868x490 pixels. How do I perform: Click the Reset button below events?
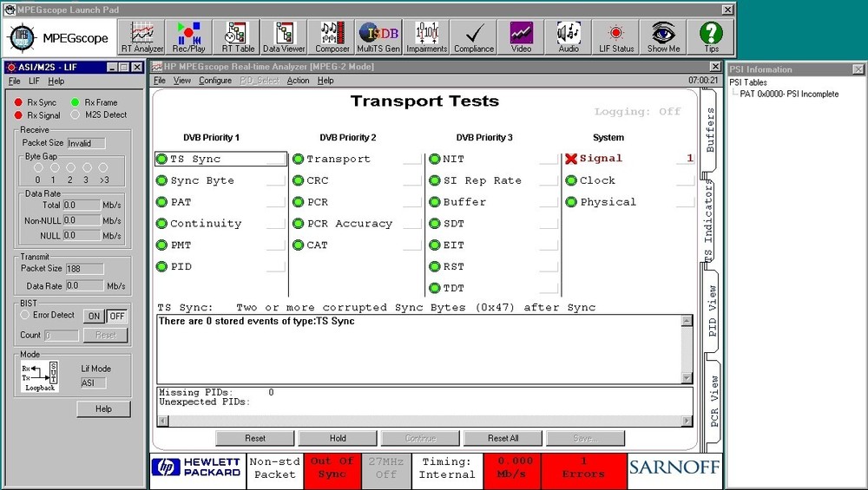coord(254,439)
